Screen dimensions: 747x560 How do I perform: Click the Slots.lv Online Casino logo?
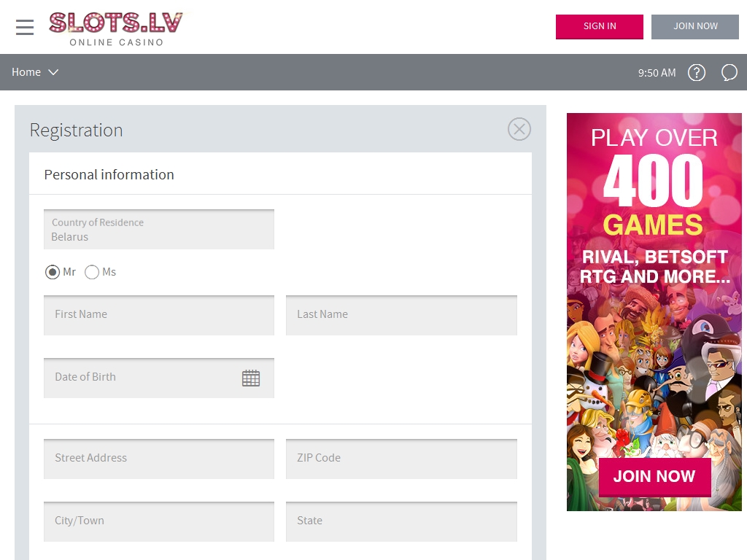click(116, 28)
